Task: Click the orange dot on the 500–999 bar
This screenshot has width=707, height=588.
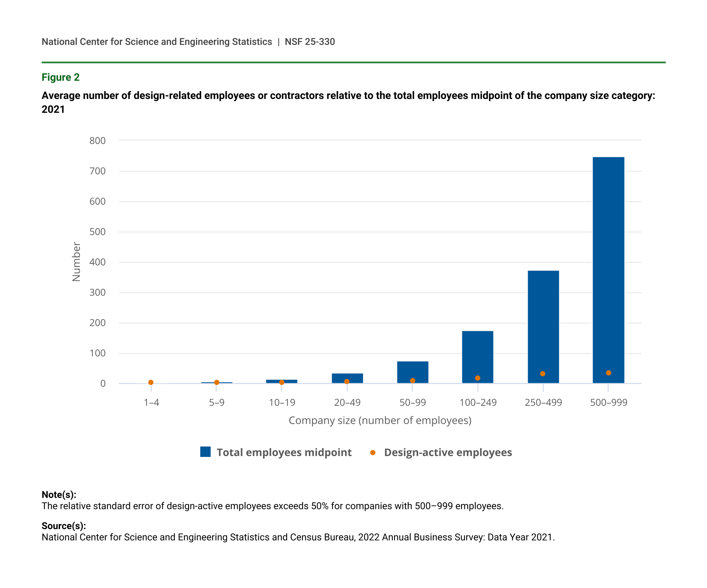Action: (608, 373)
